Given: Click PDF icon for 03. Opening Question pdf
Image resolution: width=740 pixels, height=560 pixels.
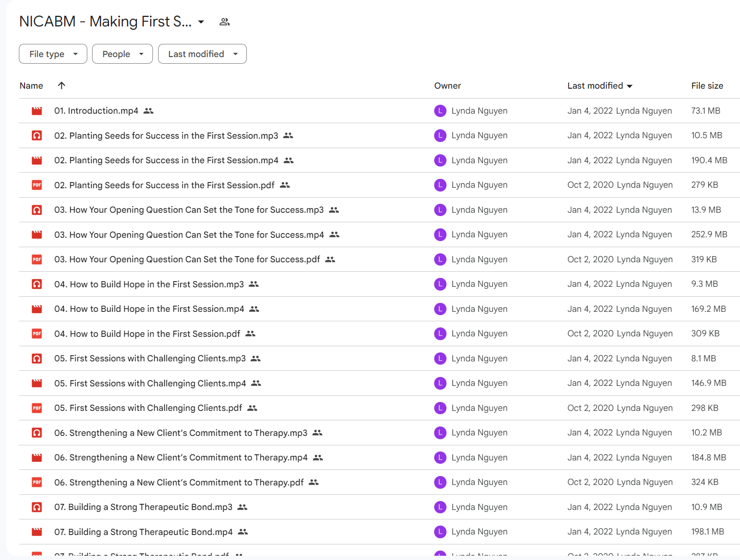Looking at the screenshot, I should (x=37, y=259).
